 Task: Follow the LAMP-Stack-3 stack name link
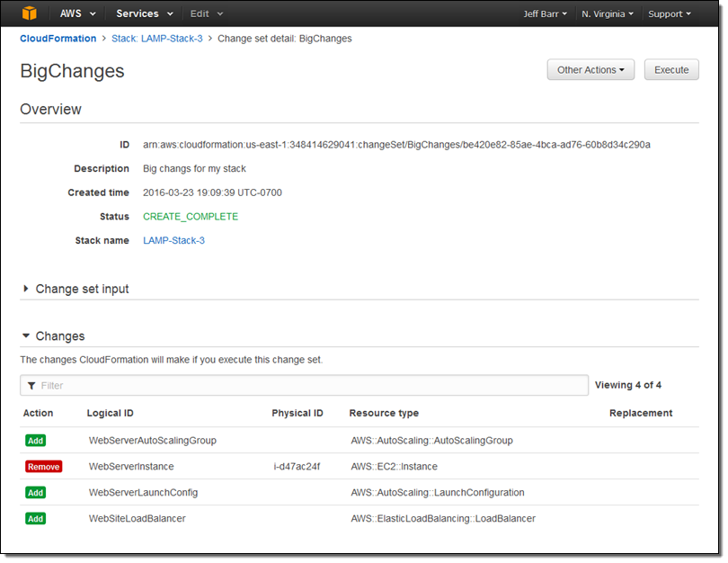173,241
